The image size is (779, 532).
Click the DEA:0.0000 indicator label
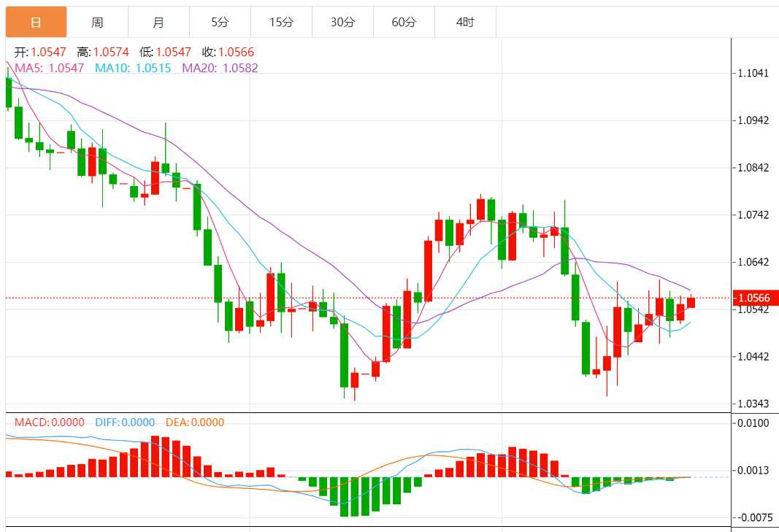point(195,423)
